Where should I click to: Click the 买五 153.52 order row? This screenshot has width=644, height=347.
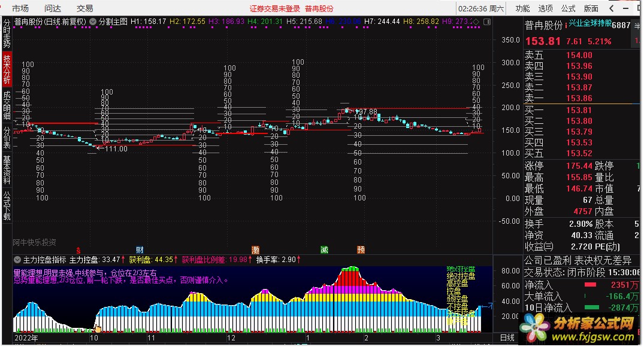[x=558, y=153]
